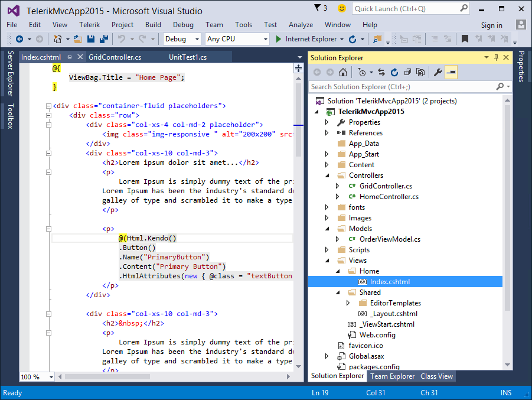Open the Tools menu

[243, 25]
